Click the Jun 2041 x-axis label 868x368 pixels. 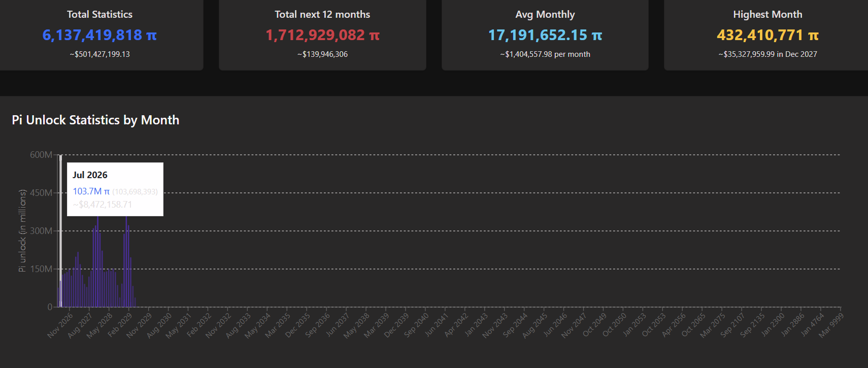pos(437,325)
